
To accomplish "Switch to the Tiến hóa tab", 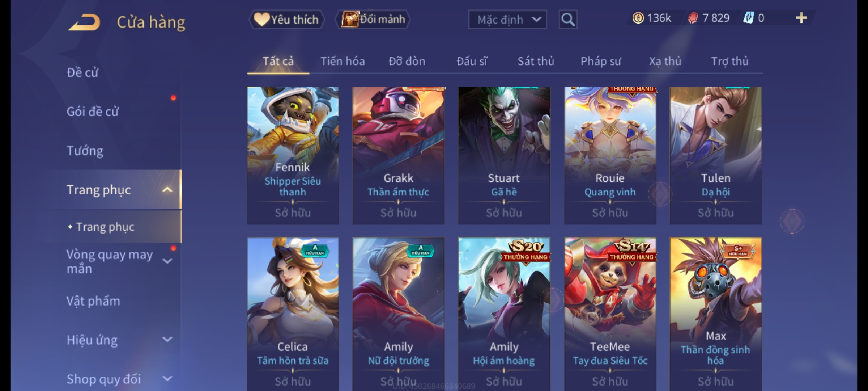I will pyautogui.click(x=342, y=62).
